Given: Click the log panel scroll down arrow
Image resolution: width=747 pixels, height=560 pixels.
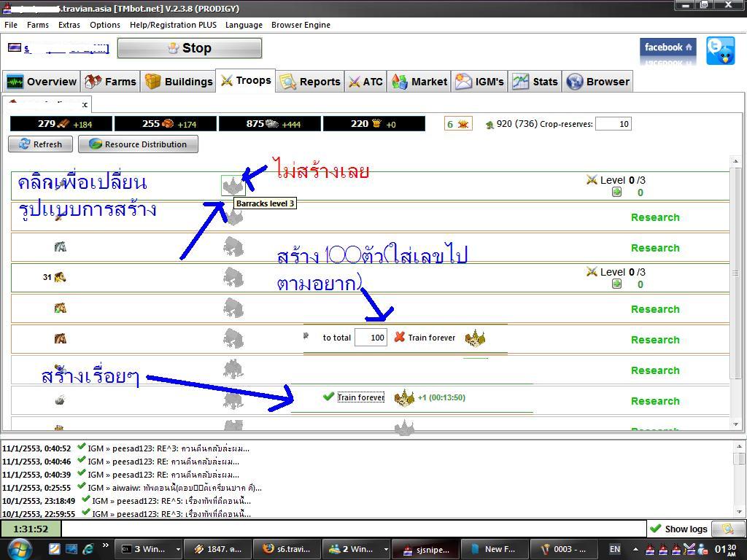Looking at the screenshot, I should point(739,512).
